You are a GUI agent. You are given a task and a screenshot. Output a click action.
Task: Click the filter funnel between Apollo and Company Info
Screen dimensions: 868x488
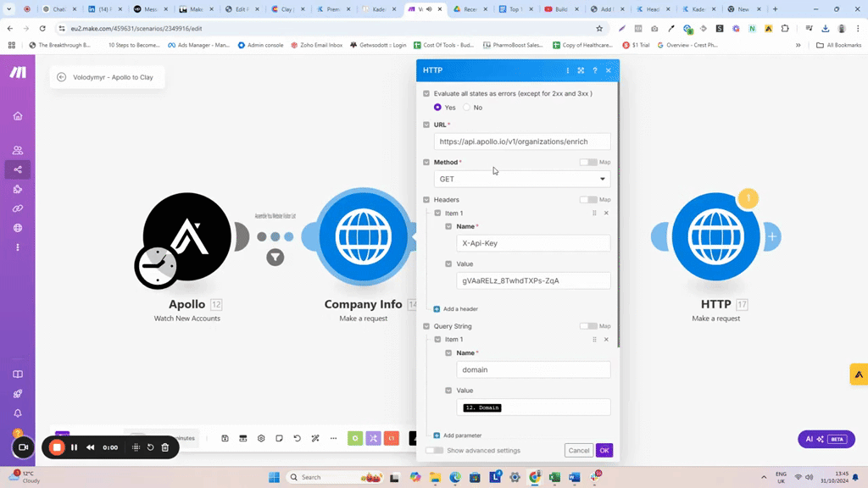coord(275,258)
